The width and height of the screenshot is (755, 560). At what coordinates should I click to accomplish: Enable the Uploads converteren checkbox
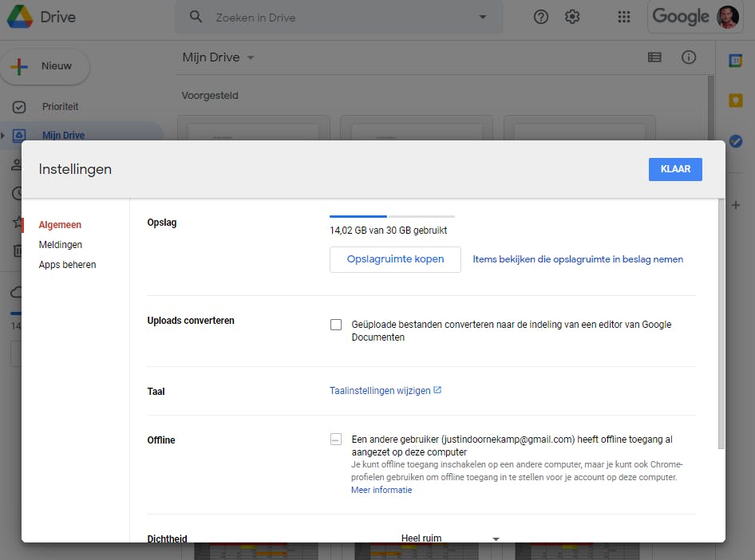336,325
